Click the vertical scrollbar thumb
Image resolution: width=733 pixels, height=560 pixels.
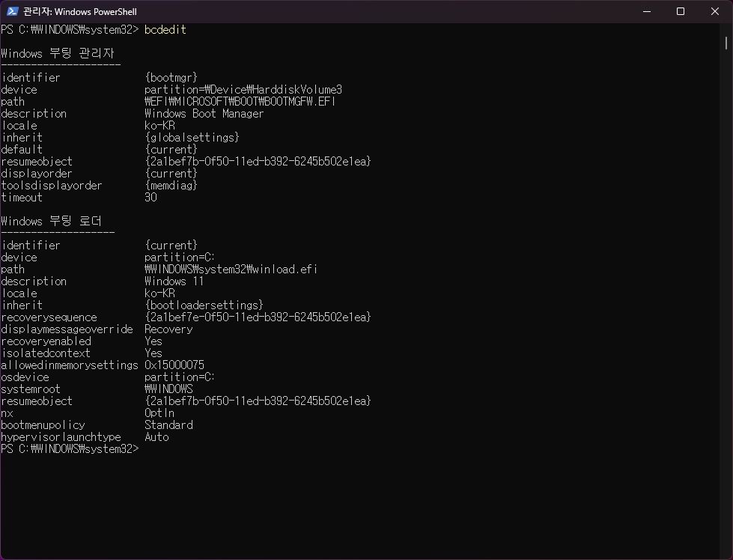tap(726, 43)
